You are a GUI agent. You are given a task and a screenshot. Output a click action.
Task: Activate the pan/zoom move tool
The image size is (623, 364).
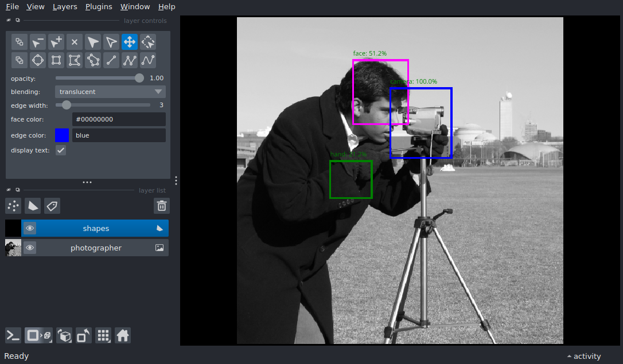[x=130, y=42]
